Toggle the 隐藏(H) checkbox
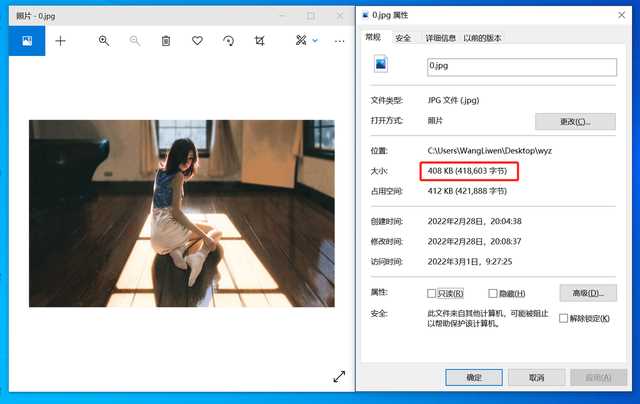Image resolution: width=640 pixels, height=404 pixels. [x=493, y=293]
